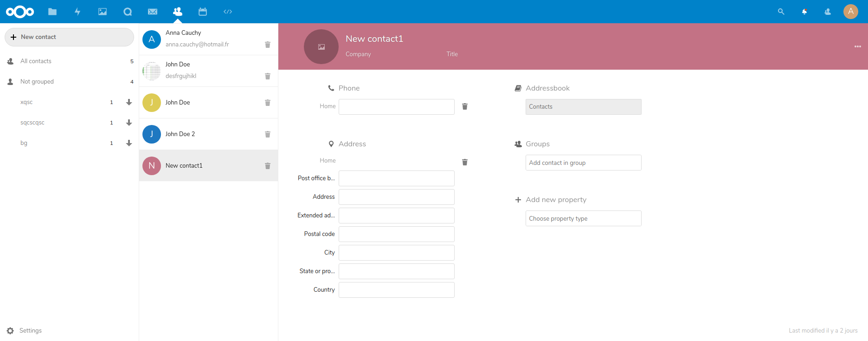The image size is (868, 341).
Task: Open the Activity lightning icon
Action: (x=77, y=12)
